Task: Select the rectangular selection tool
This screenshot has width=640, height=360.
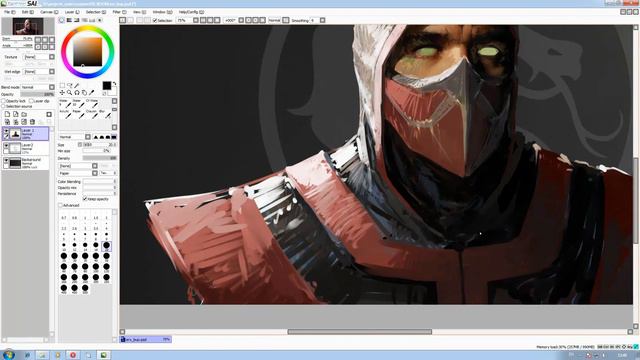Action: pyautogui.click(x=62, y=85)
